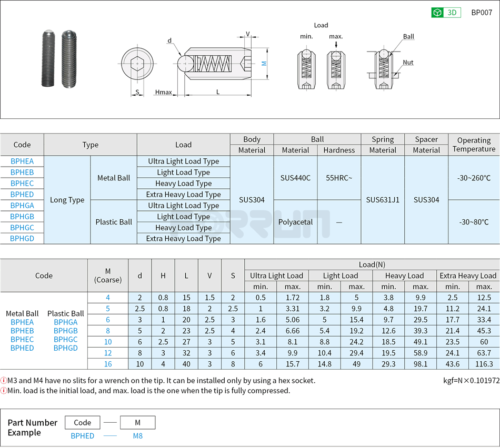
Task: Click M8 size in Part Number Example
Action: 137,436
